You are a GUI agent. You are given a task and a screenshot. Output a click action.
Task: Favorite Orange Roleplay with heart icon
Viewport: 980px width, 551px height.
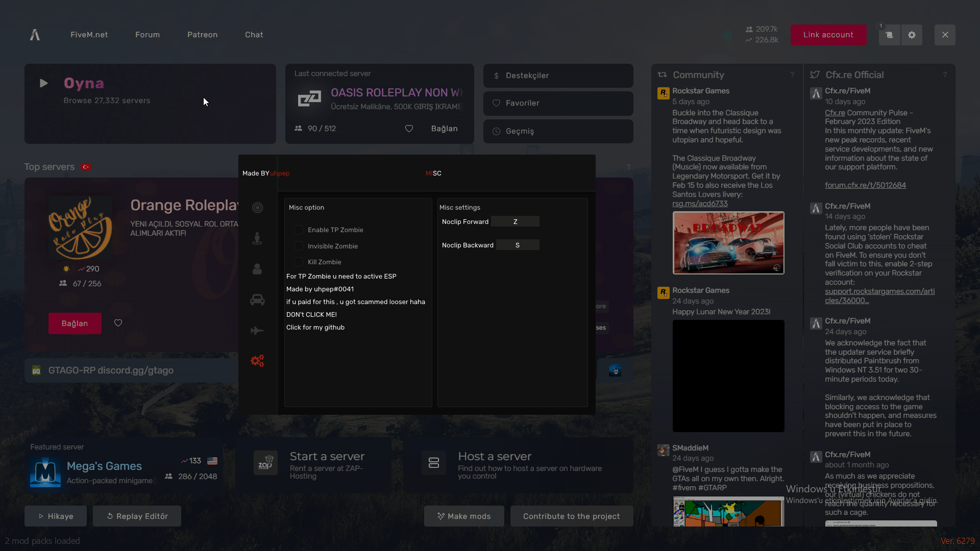point(118,323)
